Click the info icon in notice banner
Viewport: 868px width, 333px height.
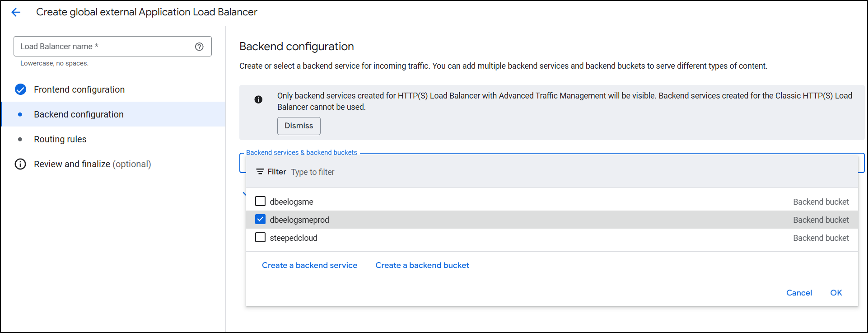tap(258, 99)
